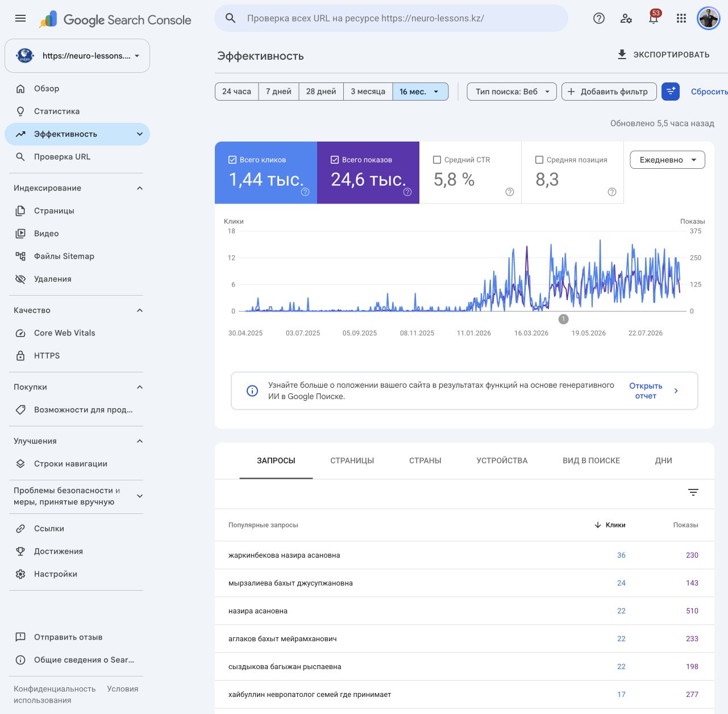The width and height of the screenshot is (728, 714).
Task: Expand Проблемы безопасности и меры section
Action: pyautogui.click(x=140, y=496)
